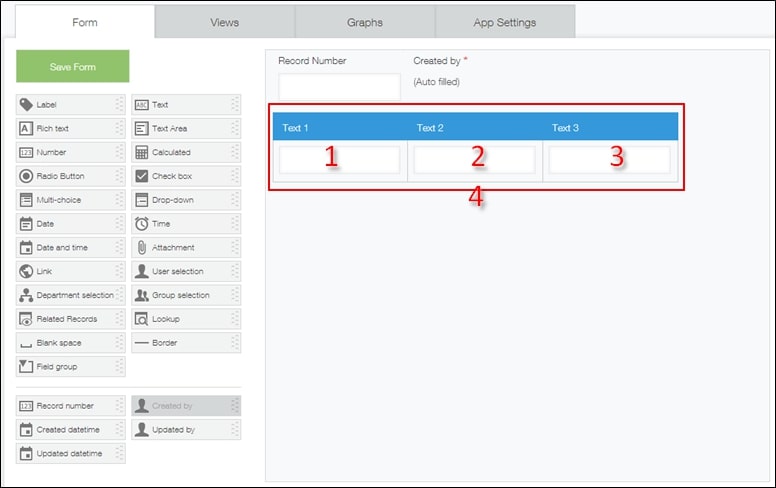Go to the App Settings tab

[504, 22]
